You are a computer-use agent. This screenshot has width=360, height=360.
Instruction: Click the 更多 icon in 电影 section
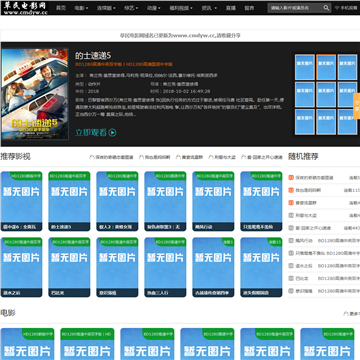(346, 314)
